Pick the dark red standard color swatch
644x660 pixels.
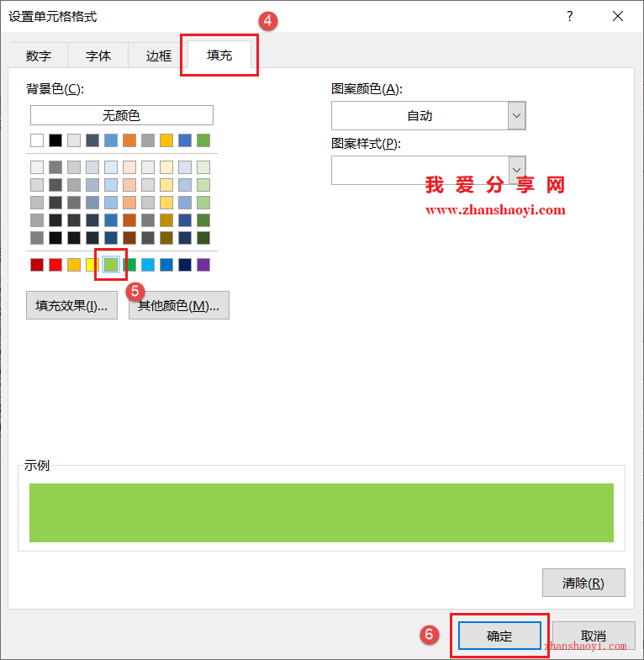pyautogui.click(x=37, y=265)
